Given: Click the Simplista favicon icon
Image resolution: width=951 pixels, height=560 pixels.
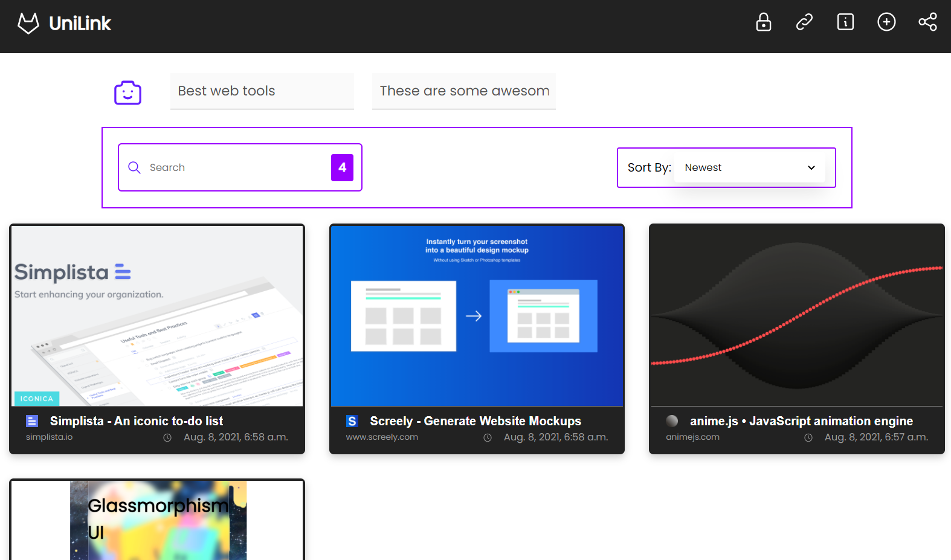Looking at the screenshot, I should tap(32, 421).
